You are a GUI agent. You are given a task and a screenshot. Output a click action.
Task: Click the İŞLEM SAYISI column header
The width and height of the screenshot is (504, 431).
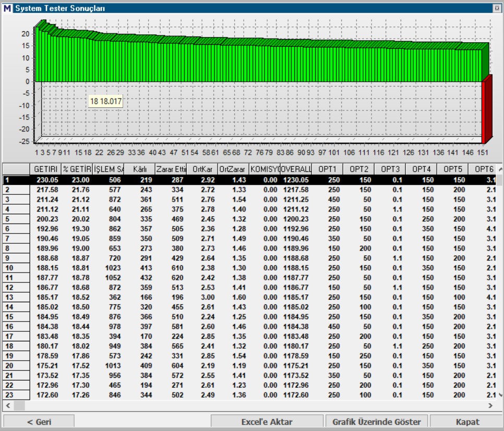pos(109,169)
